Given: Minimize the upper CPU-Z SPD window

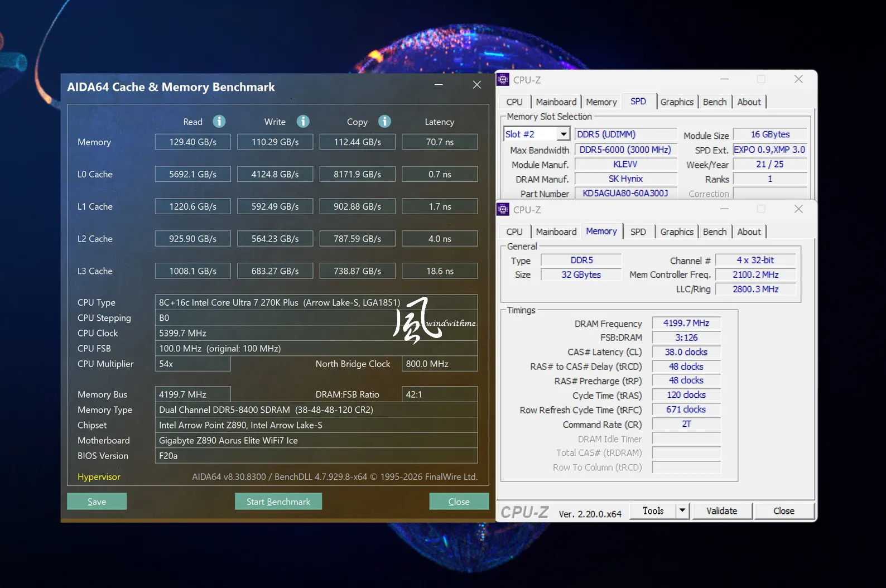Looking at the screenshot, I should [724, 79].
